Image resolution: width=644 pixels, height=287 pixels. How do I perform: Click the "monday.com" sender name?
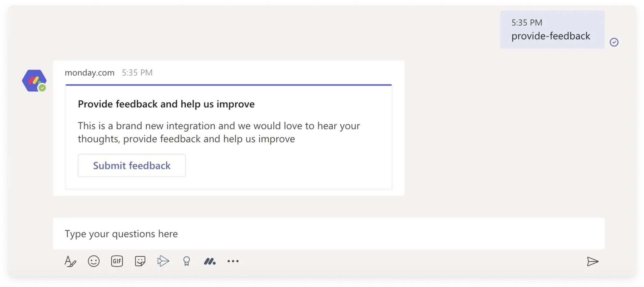click(90, 73)
